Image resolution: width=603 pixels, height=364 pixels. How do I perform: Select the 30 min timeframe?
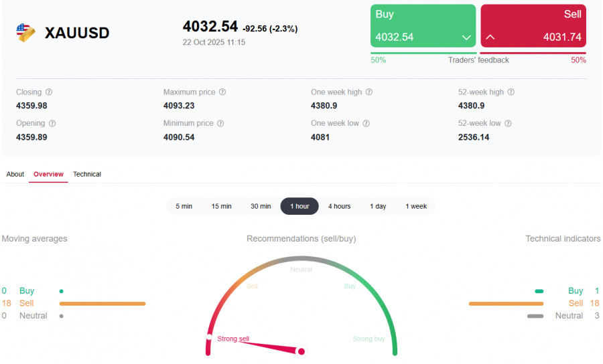261,206
